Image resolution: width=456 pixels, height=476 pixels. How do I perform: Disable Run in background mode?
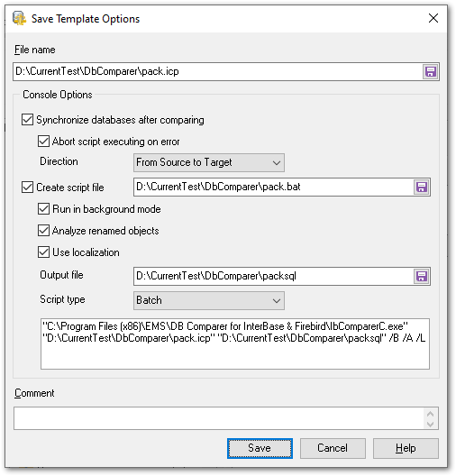[43, 209]
